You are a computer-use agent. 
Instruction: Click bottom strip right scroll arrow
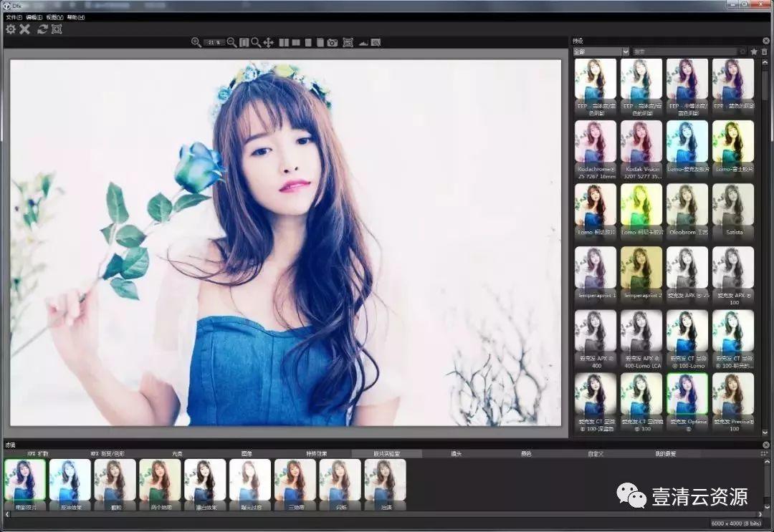[760, 514]
